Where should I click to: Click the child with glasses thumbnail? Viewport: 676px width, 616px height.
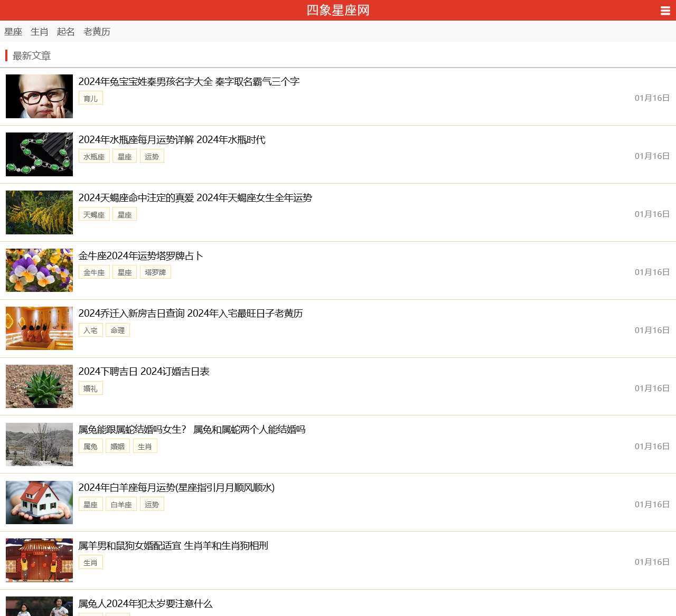click(39, 96)
